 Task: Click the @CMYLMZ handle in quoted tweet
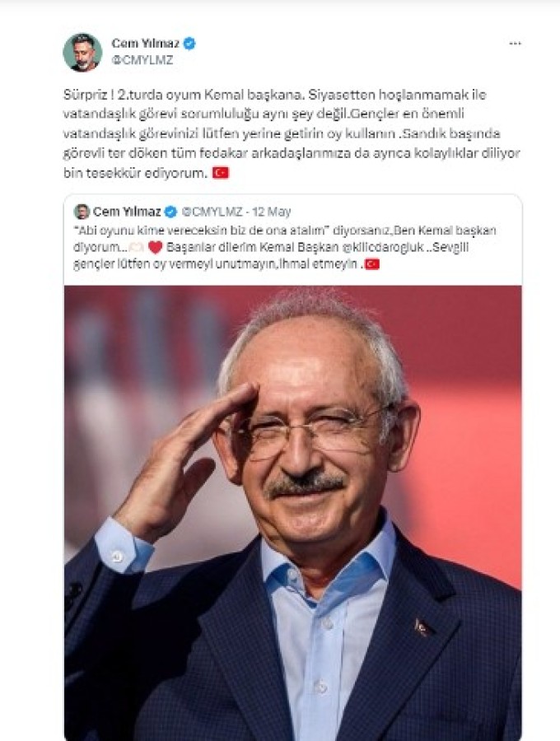[212, 212]
